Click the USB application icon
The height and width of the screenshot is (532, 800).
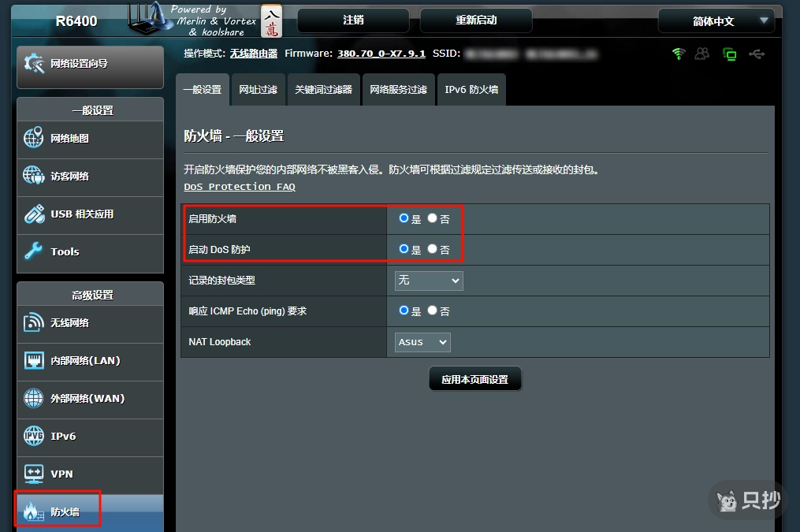[x=34, y=214]
